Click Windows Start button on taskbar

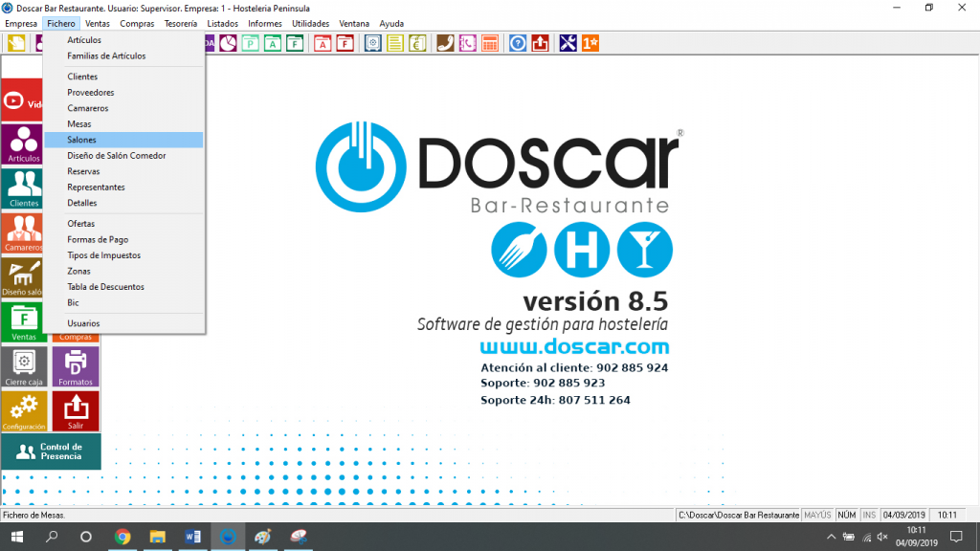pos(17,537)
